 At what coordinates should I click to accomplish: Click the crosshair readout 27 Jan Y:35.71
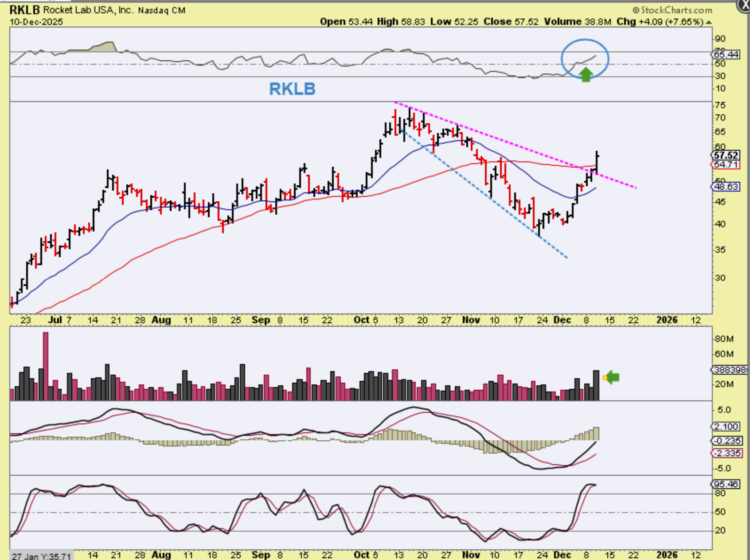point(41,556)
